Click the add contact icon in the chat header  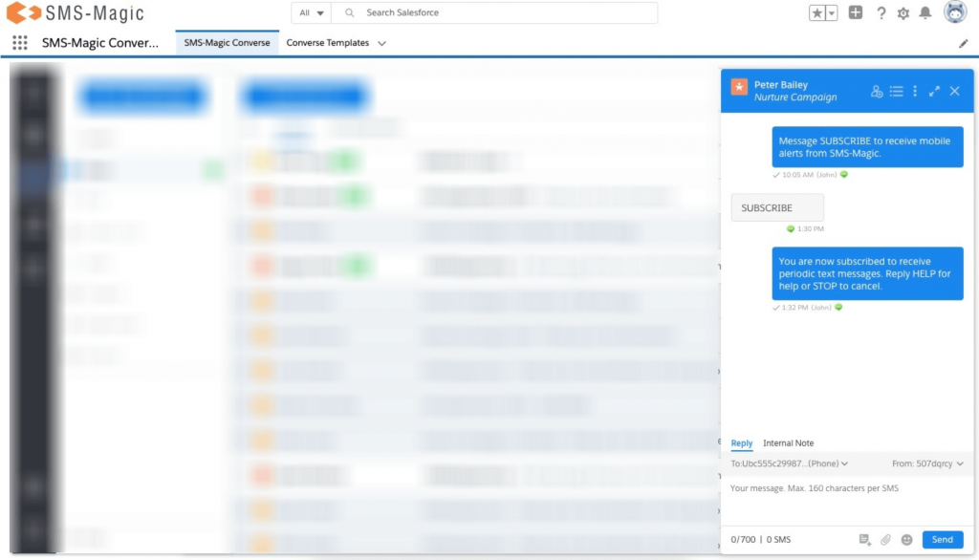tap(877, 91)
